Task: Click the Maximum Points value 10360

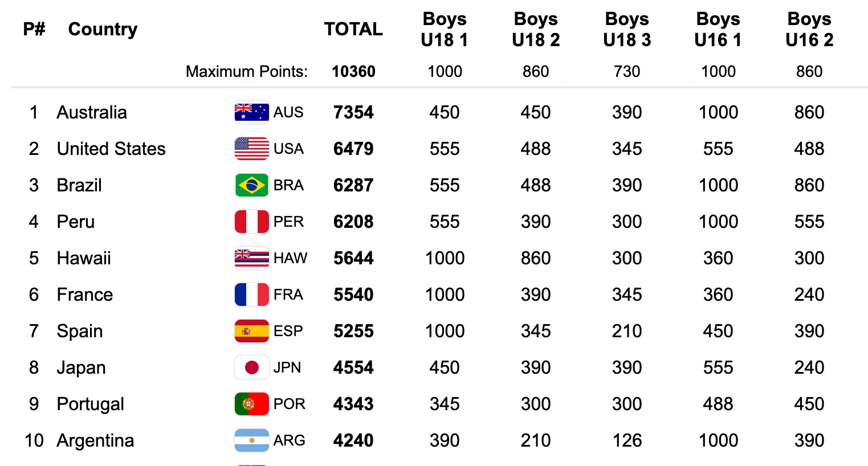Action: click(353, 71)
